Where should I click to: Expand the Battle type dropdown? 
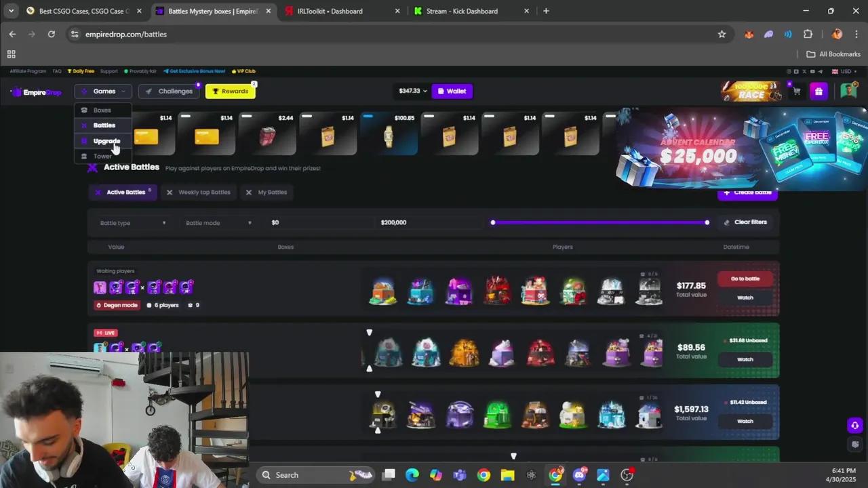[x=133, y=223]
